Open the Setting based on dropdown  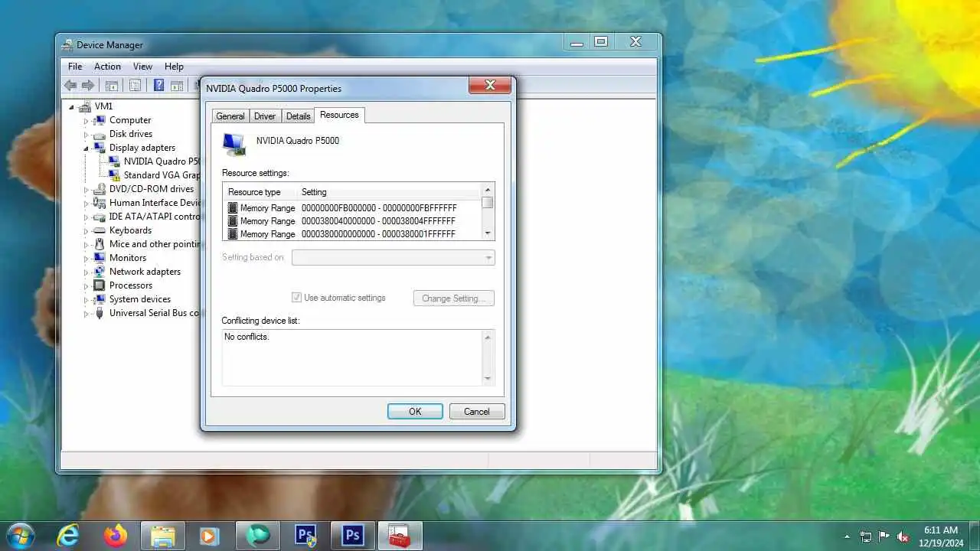[x=393, y=258]
